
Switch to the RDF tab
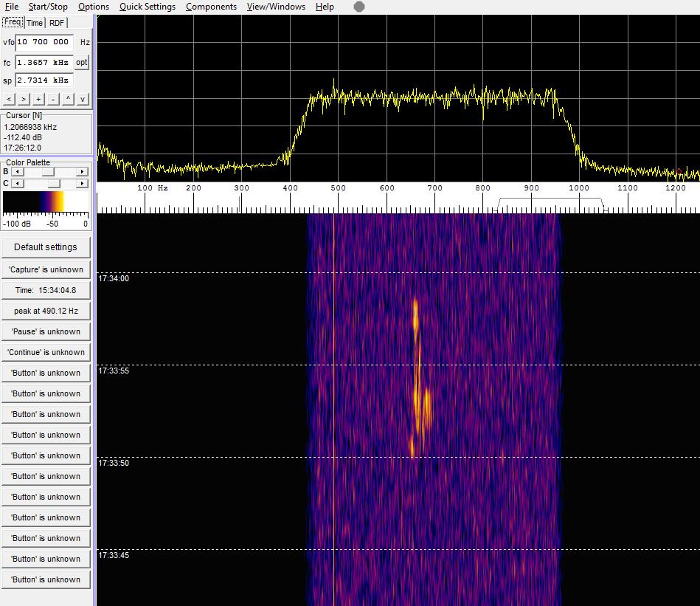click(57, 23)
